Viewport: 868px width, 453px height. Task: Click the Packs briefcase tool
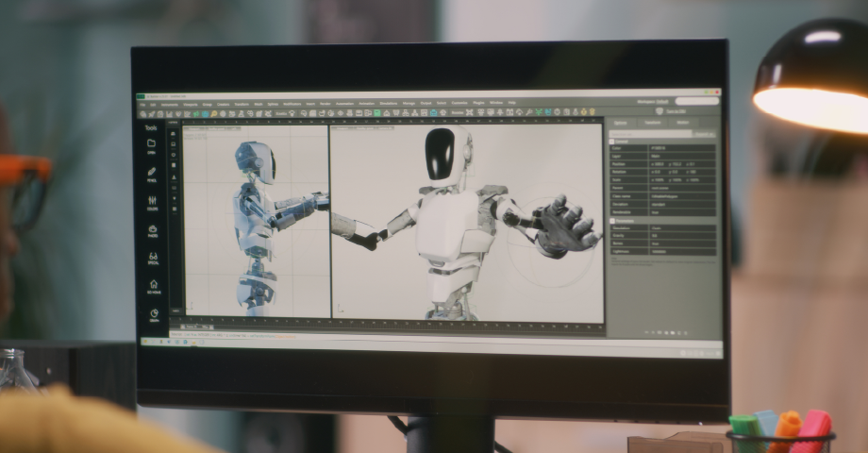click(x=153, y=231)
